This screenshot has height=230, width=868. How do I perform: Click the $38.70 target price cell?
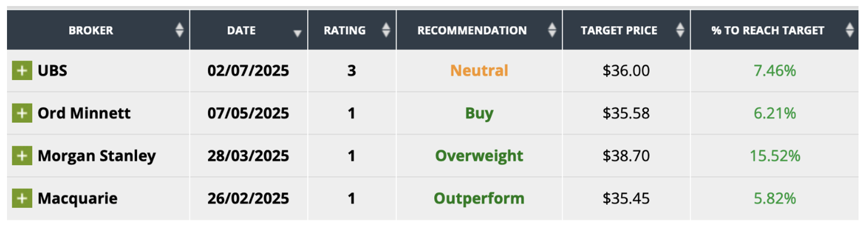[x=626, y=156]
